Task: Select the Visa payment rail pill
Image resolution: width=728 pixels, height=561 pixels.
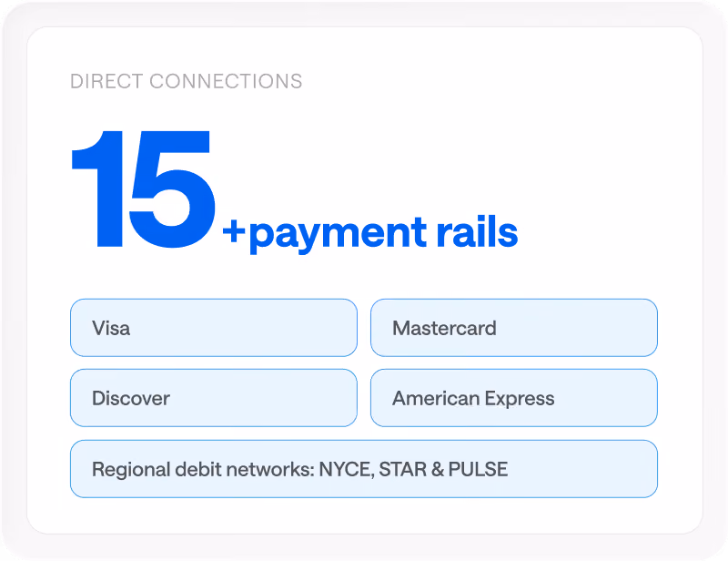Action: click(x=214, y=328)
